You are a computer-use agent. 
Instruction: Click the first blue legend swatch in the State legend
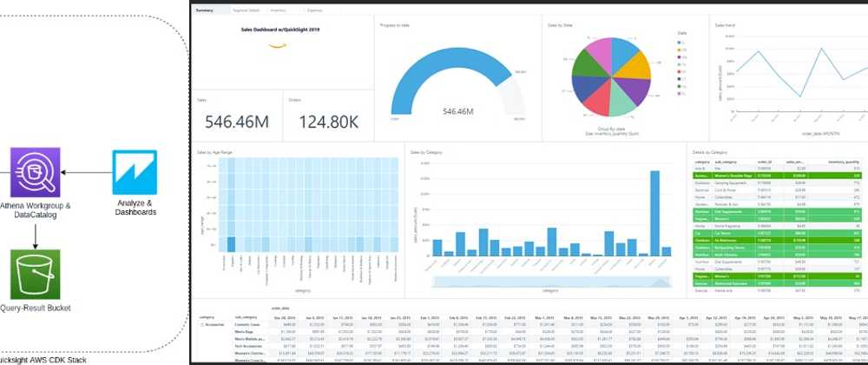coord(680,42)
